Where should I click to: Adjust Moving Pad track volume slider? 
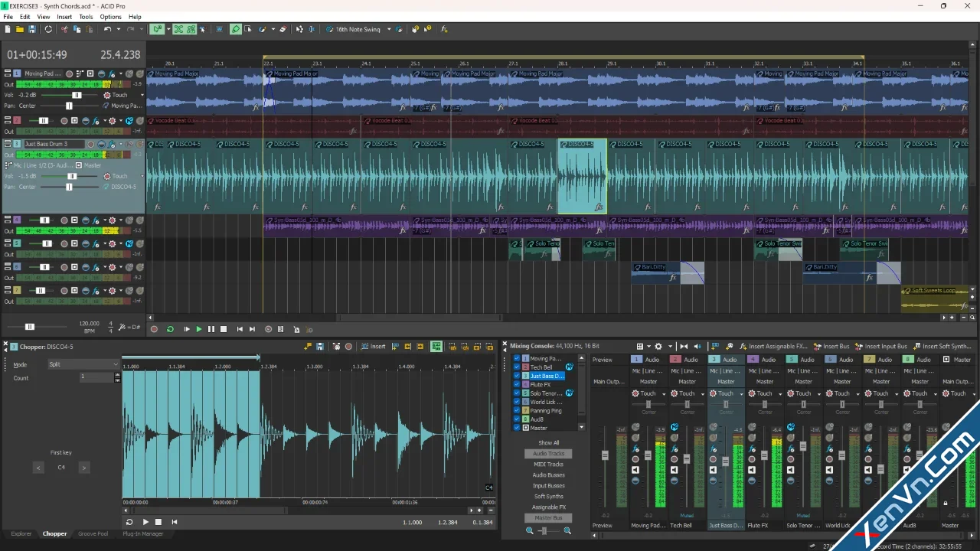coord(77,95)
